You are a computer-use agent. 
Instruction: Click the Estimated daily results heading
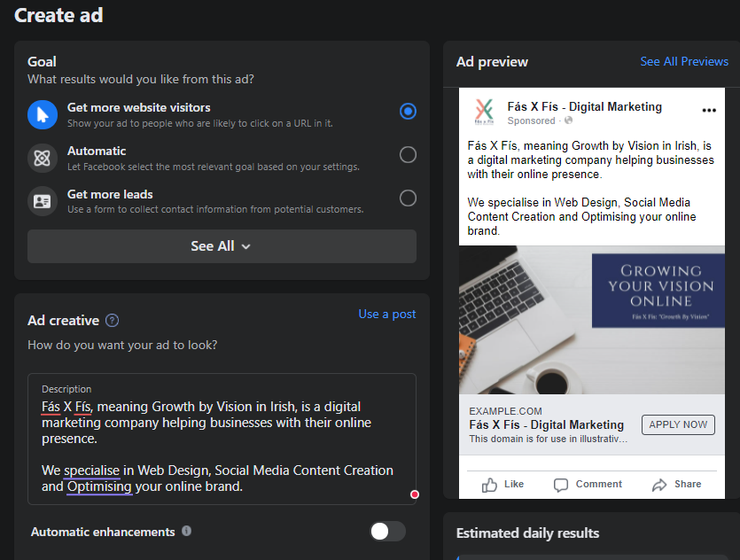coord(527,533)
